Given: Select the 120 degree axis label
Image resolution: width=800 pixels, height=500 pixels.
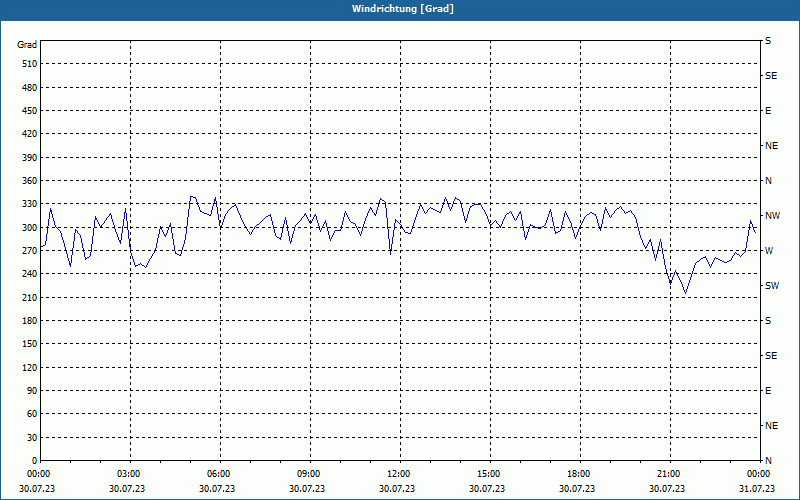Looking at the screenshot, I should (x=29, y=367).
